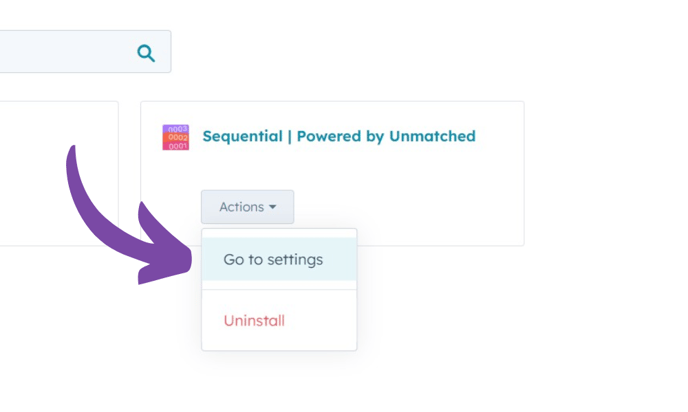This screenshot has width=688, height=412.
Task: Focus the search input field
Action: 60,52
